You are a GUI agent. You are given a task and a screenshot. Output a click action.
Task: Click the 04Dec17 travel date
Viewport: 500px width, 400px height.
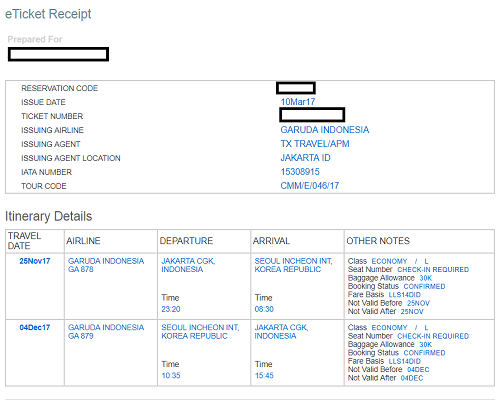coord(35,327)
